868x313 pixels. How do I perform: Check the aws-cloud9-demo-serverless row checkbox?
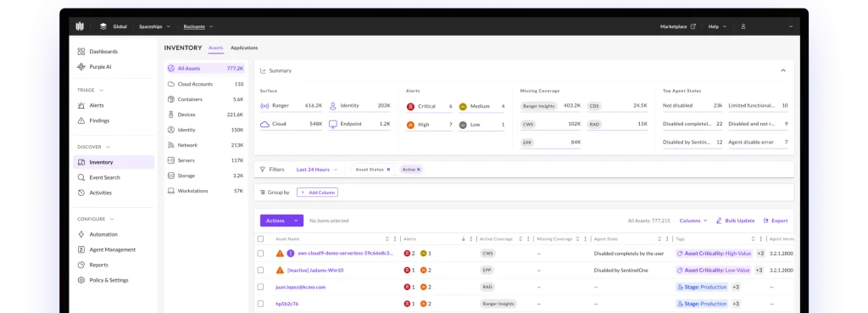(x=260, y=253)
